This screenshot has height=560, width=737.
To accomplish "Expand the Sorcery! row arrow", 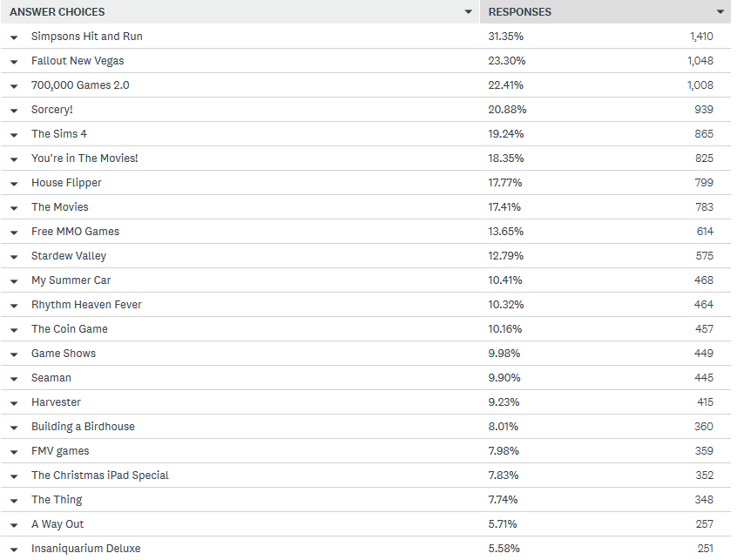I will [14, 111].
